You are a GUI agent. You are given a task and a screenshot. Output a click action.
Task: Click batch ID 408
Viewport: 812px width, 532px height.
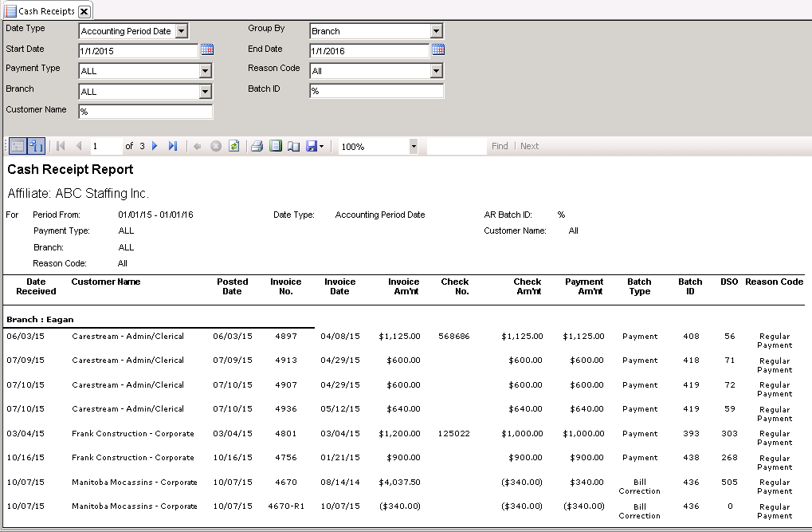point(691,336)
